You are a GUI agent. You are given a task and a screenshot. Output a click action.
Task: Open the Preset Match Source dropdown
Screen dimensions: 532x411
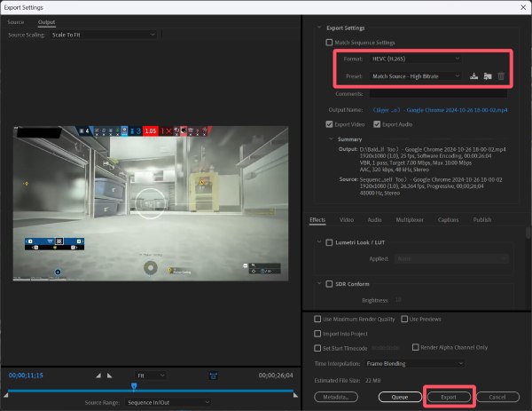(415, 76)
